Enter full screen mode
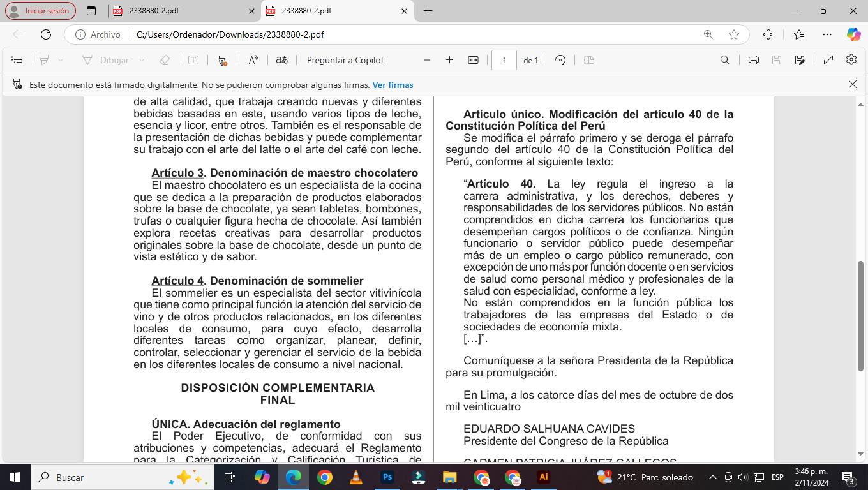868x490 pixels. (828, 60)
